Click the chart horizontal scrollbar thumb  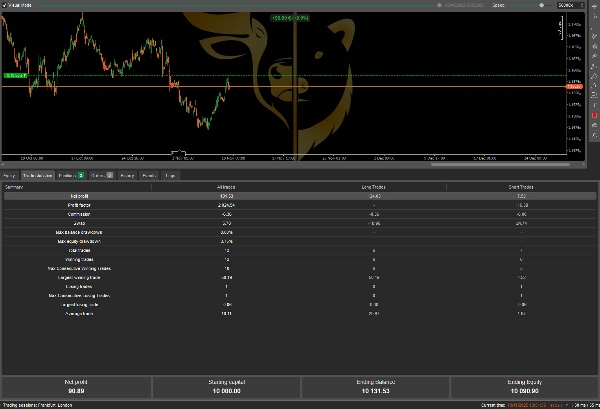pos(500,165)
